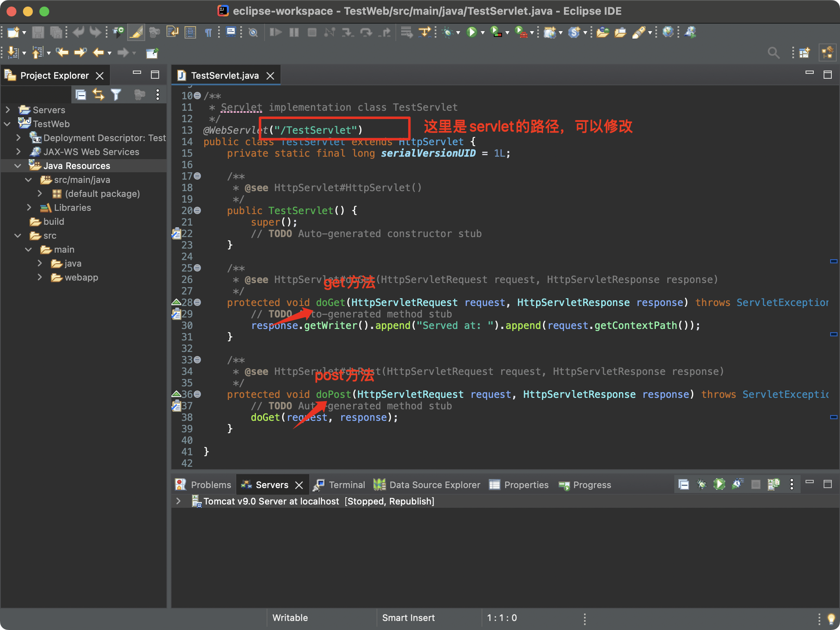This screenshot has height=630, width=840.
Task: Open the Back history dropdown
Action: tap(110, 53)
